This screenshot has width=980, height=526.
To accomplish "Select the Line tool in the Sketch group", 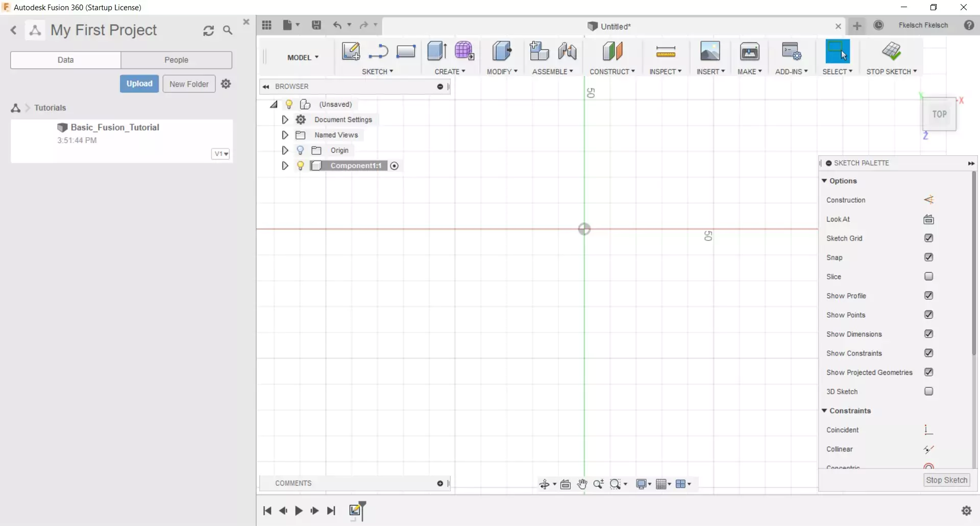I will pos(378,52).
